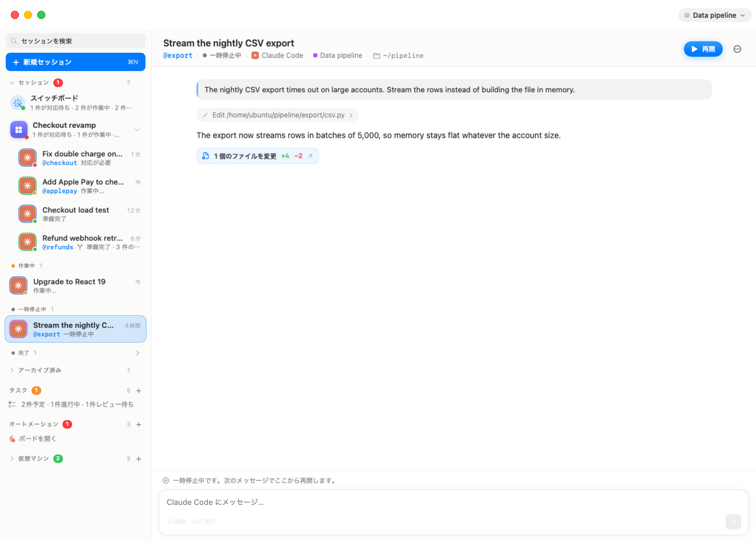Click the ~/pipeline folder path
The image size is (756, 541).
click(x=398, y=56)
